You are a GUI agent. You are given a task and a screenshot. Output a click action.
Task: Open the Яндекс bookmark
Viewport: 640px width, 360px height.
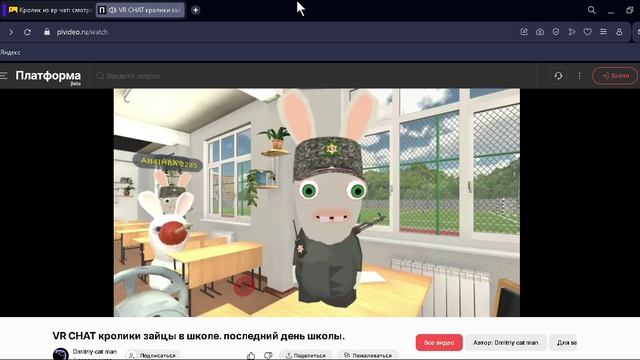(x=10, y=52)
